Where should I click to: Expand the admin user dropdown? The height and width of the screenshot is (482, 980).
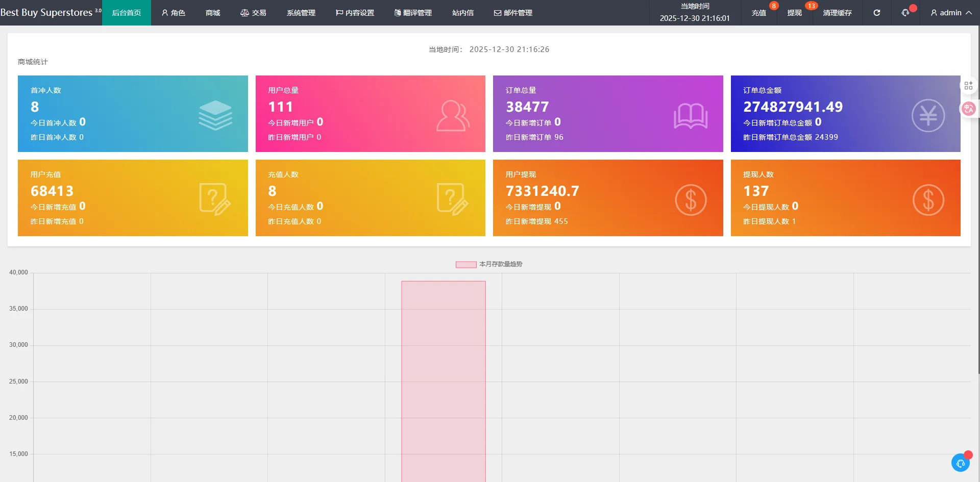(950, 13)
